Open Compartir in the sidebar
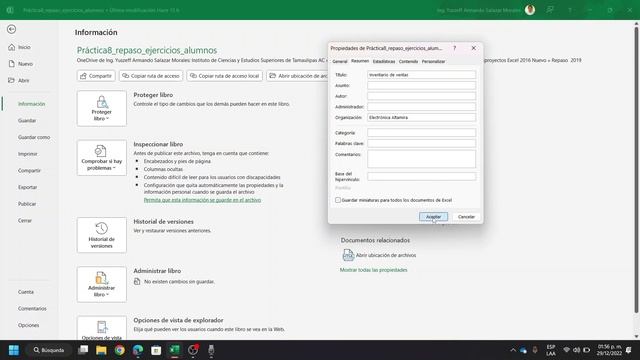The width and height of the screenshot is (640, 360). click(x=29, y=171)
